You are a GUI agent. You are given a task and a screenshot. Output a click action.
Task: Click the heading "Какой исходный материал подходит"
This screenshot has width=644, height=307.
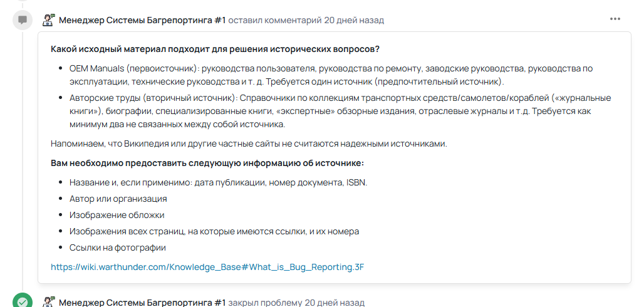pyautogui.click(x=216, y=49)
